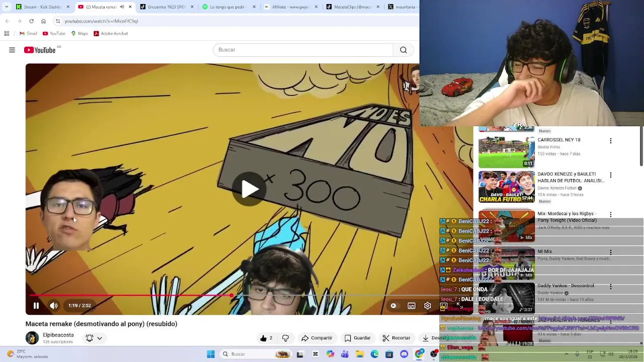Viewport: 644px width, 362px height.
Task: Select CARROSSEL NEY 18 video title
Action: tap(559, 140)
